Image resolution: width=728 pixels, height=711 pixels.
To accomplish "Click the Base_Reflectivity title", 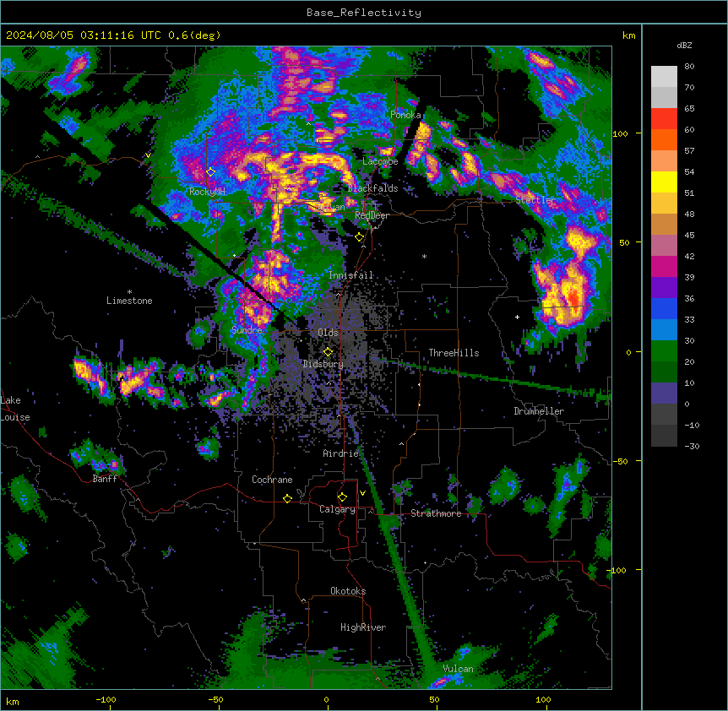I will [364, 13].
